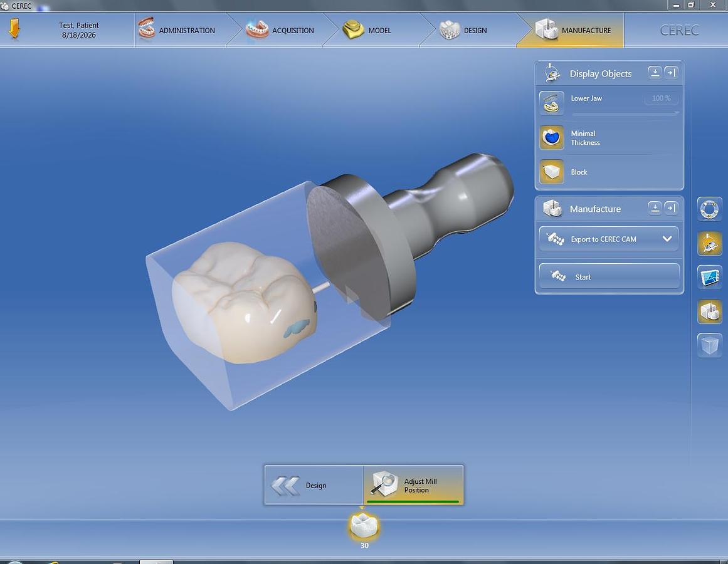Collapse the Display Objects panel
This screenshot has height=564, width=728.
point(655,73)
